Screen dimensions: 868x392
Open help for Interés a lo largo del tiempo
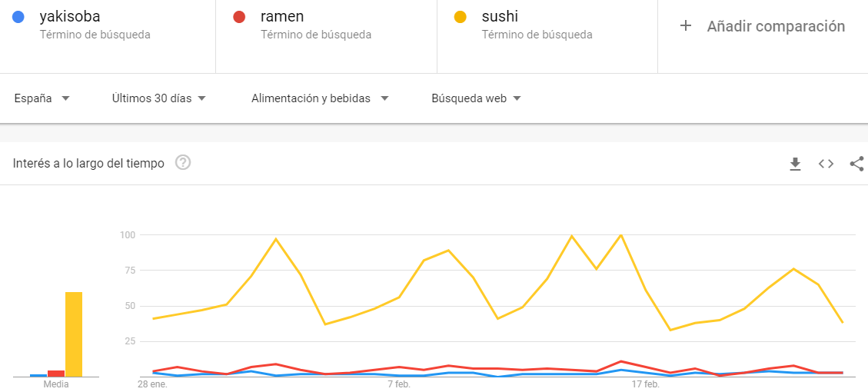coord(183,163)
